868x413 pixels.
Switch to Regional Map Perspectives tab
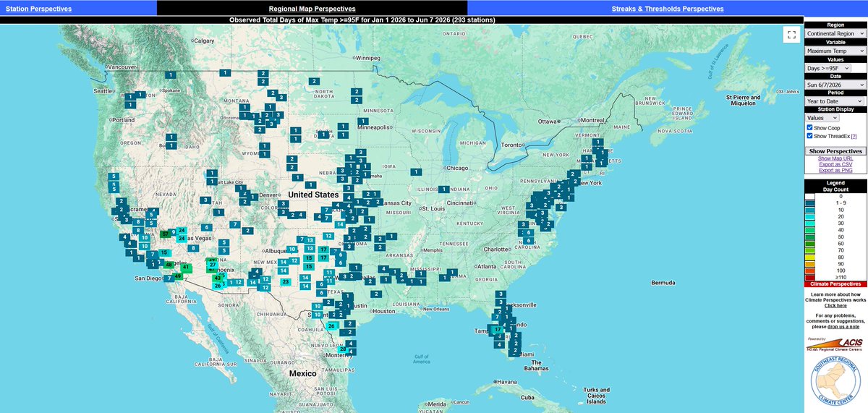pos(311,9)
